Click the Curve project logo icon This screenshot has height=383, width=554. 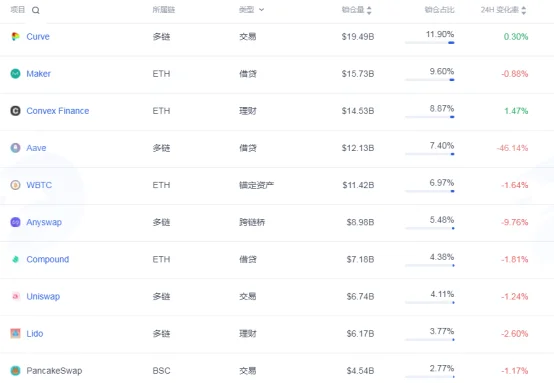15,36
